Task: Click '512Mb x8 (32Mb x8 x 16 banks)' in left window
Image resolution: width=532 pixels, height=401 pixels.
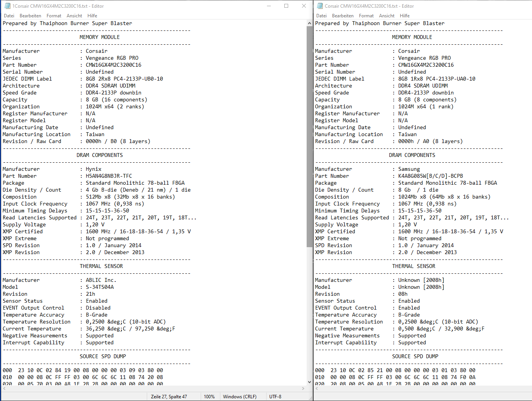Action: click(131, 197)
